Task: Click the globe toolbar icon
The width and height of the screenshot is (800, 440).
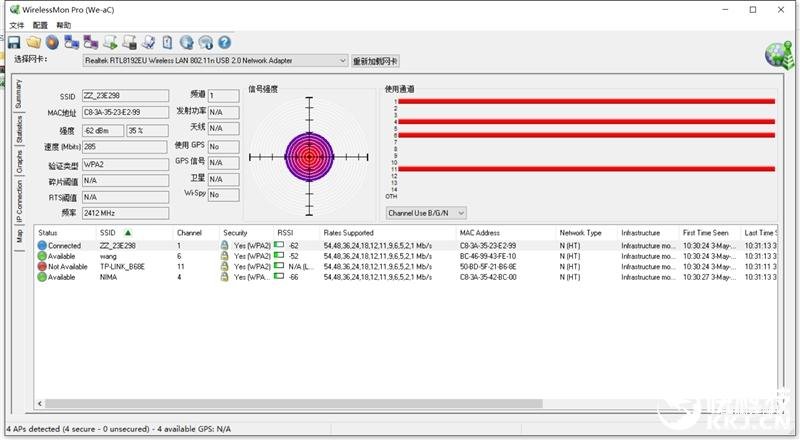Action: point(186,42)
